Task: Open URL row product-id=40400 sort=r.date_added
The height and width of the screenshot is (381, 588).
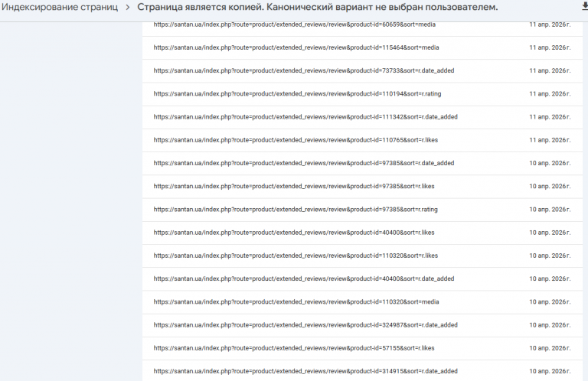Action: click(362, 279)
